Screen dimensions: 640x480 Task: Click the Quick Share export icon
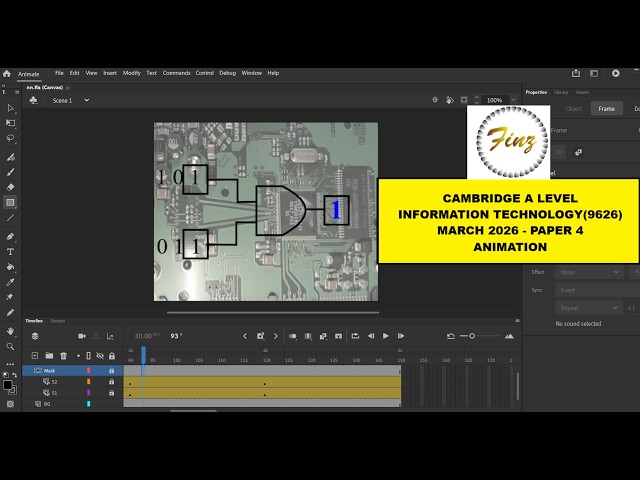coord(576,73)
